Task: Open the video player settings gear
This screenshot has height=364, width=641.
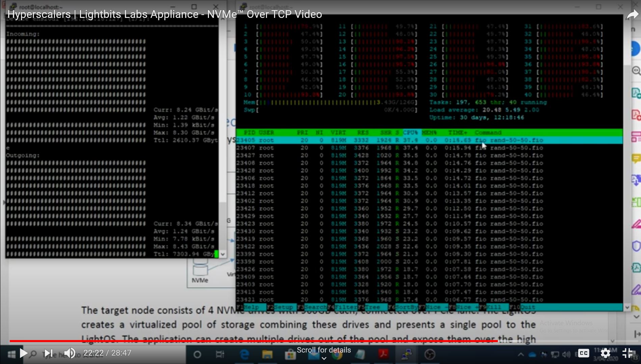Action: tap(605, 353)
